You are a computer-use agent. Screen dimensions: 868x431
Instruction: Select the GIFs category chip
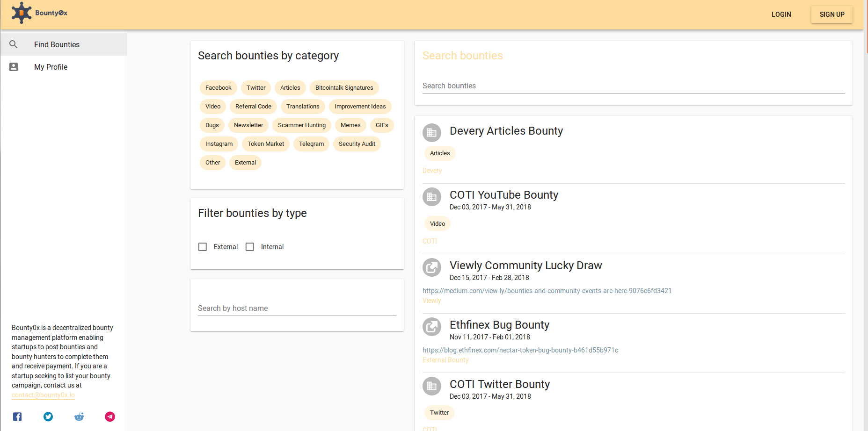coord(382,125)
